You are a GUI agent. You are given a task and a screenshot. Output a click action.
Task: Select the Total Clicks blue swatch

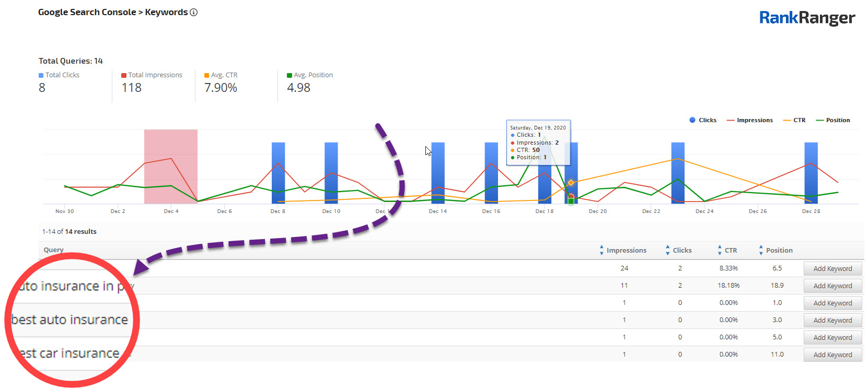41,76
